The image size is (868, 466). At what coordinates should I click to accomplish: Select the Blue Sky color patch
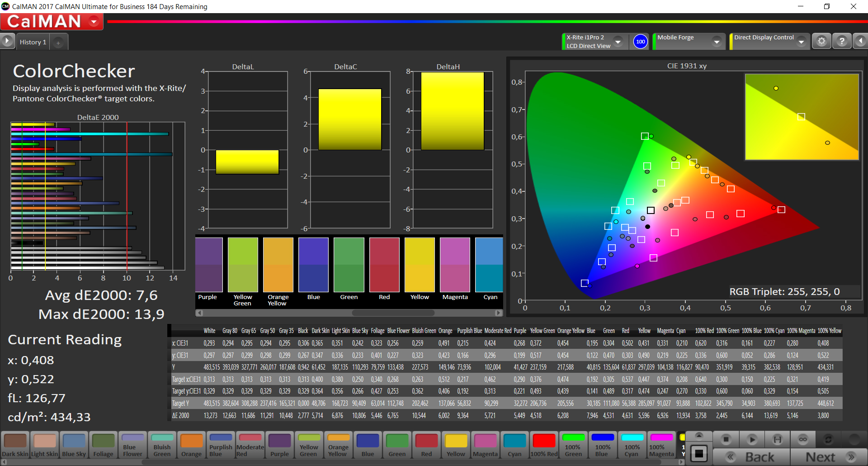74,445
